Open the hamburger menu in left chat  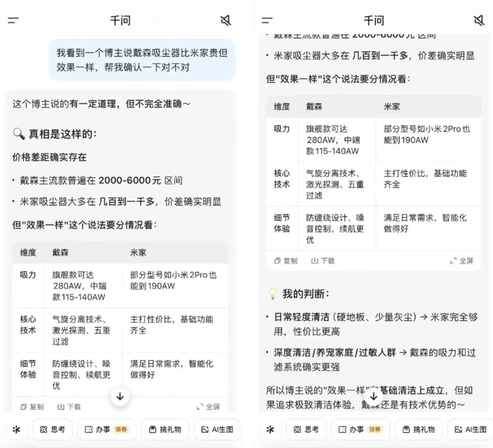click(13, 21)
